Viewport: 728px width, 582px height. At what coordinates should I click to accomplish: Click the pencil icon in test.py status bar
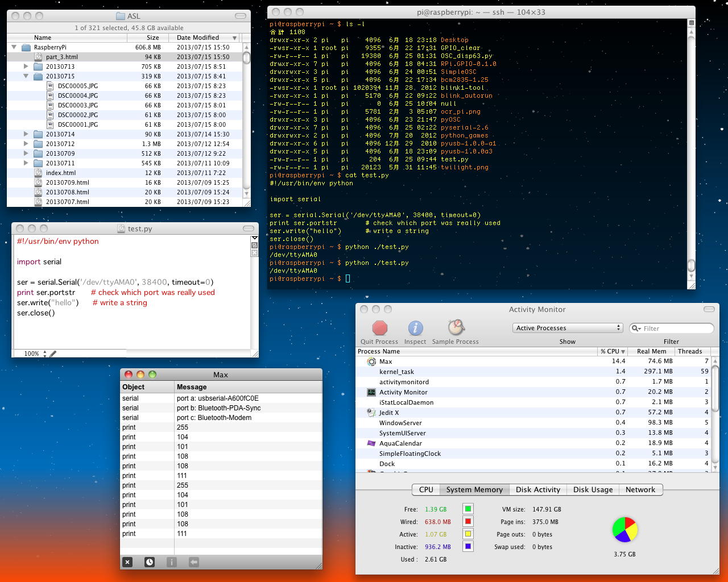53,354
